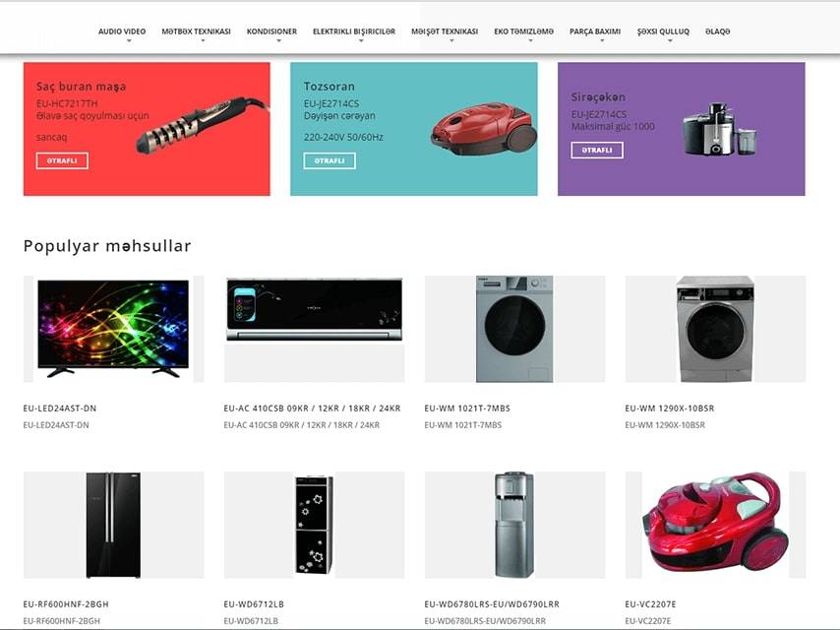Open the EU-AC 410CSB air conditioner image
Viewport: 840px width, 630px height.
[315, 329]
